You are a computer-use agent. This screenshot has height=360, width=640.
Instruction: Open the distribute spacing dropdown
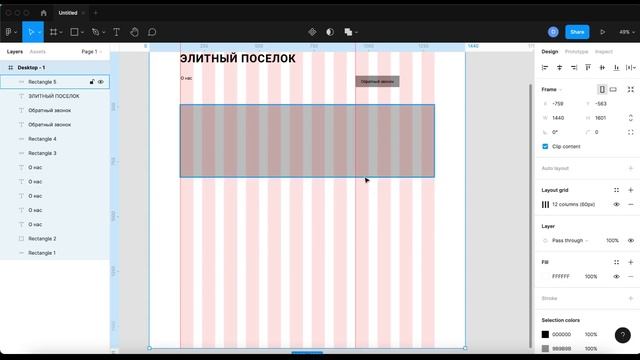(631, 67)
